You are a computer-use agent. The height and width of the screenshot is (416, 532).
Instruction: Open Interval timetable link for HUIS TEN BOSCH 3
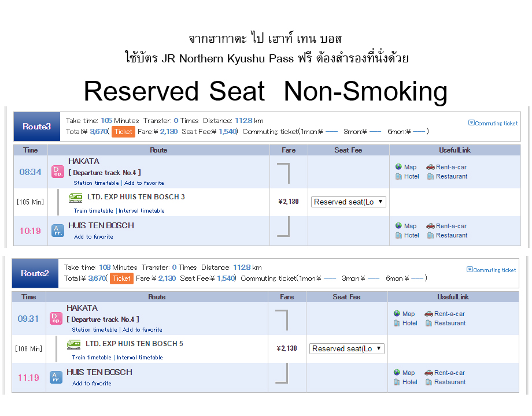[142, 211]
